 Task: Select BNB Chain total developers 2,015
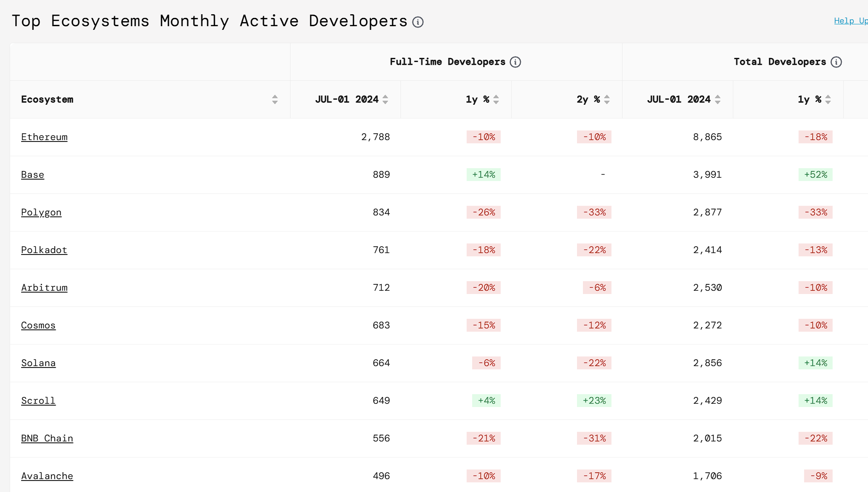(x=708, y=438)
